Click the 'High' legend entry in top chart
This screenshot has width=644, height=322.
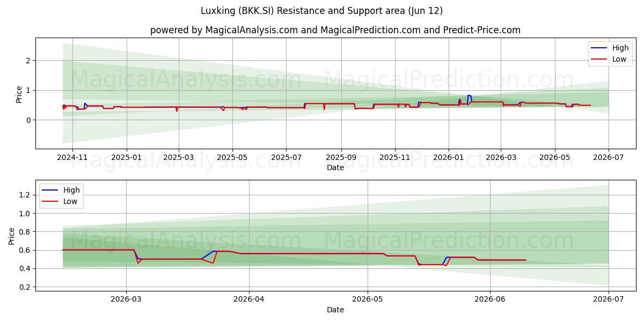tap(620, 48)
